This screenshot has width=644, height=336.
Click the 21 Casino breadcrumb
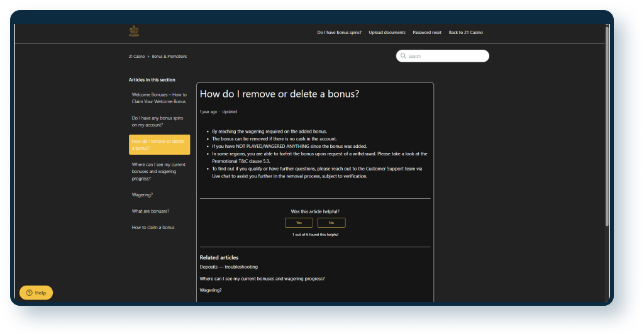point(136,56)
